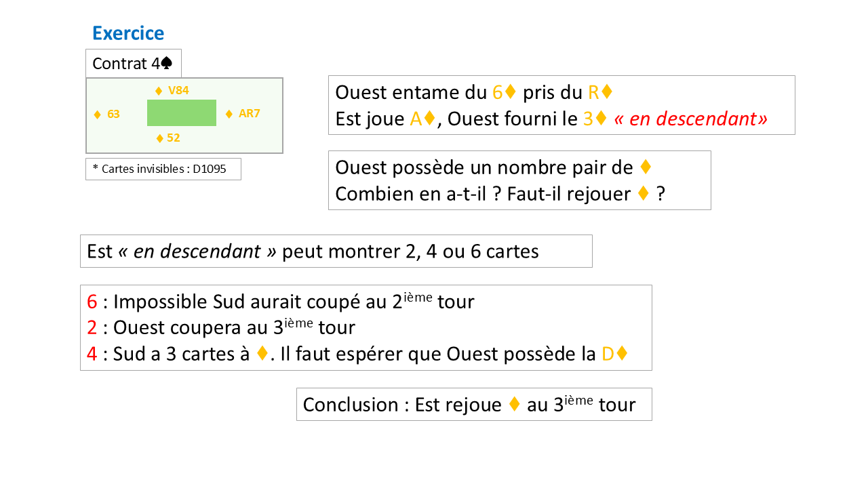The height and width of the screenshot is (488, 868).
Task: Click the "Ouest entame du" text
Action: coord(412,92)
